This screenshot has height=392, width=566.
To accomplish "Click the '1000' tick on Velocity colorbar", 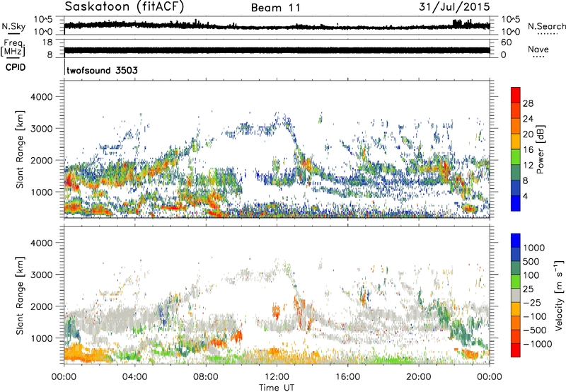I will (x=533, y=248).
